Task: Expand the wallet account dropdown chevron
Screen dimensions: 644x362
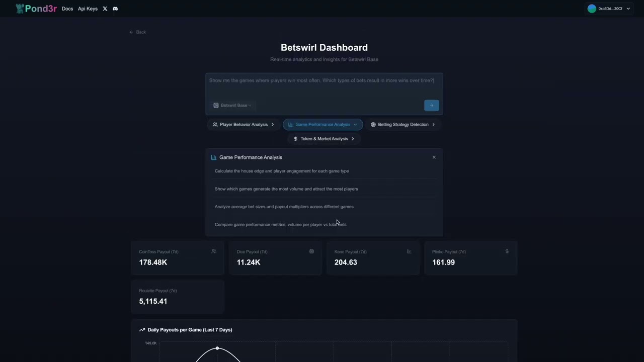Action: (628, 9)
